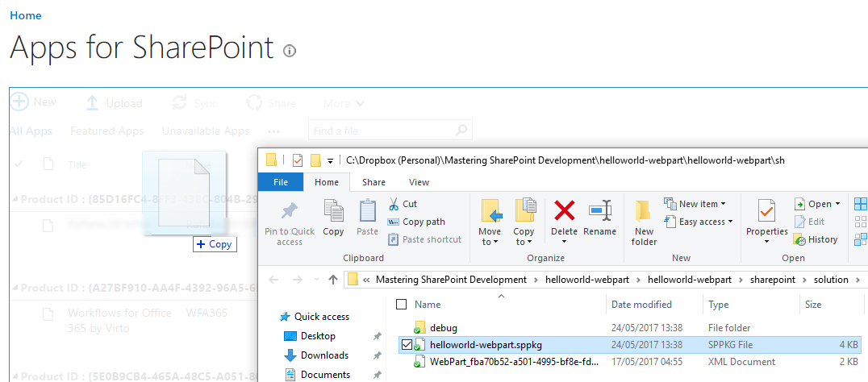Open the Share tab in Explorer ribbon
Image resolution: width=868 pixels, height=382 pixels.
point(373,181)
